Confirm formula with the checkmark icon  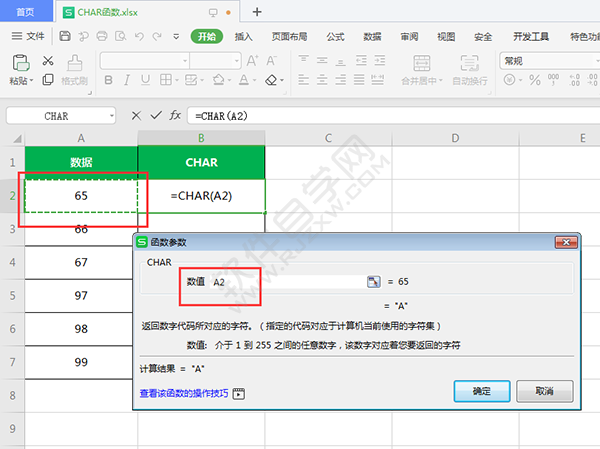coord(155,116)
